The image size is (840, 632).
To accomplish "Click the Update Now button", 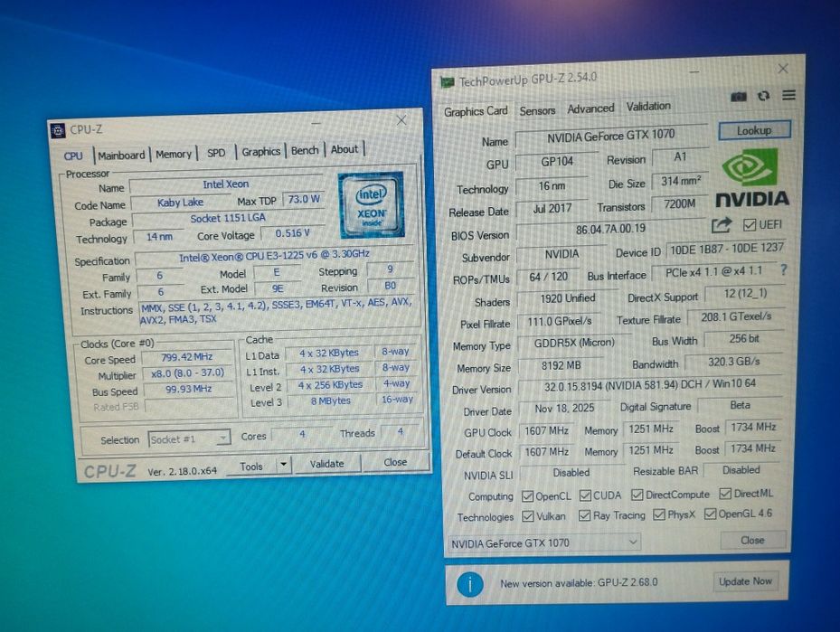I will [x=745, y=581].
